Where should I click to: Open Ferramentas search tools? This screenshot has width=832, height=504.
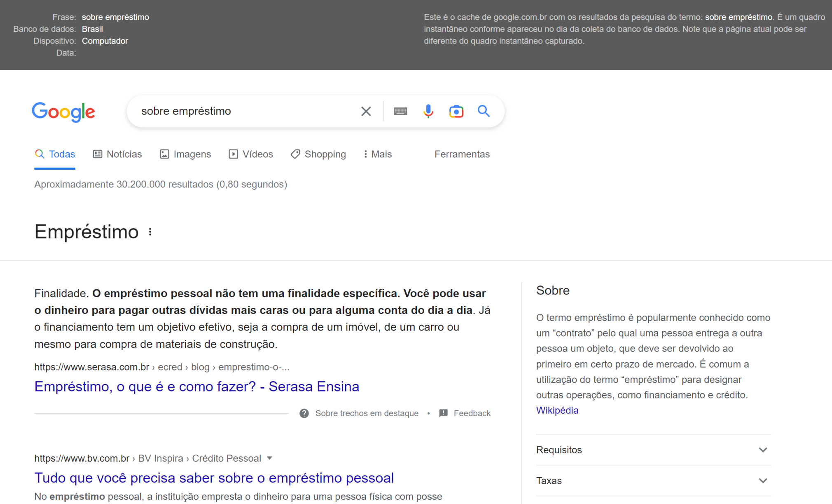tap(462, 154)
